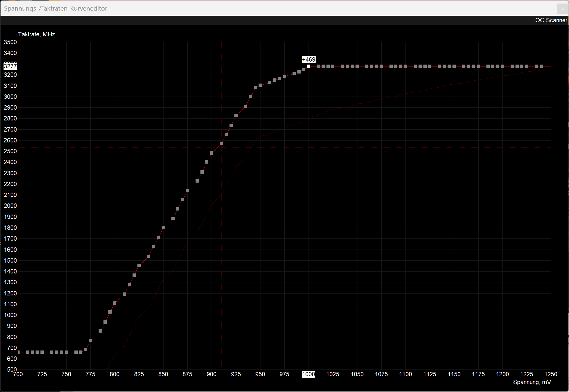This screenshot has height=392, width=569.
Task: Select the curve point at 850 mV
Action: click(x=163, y=228)
